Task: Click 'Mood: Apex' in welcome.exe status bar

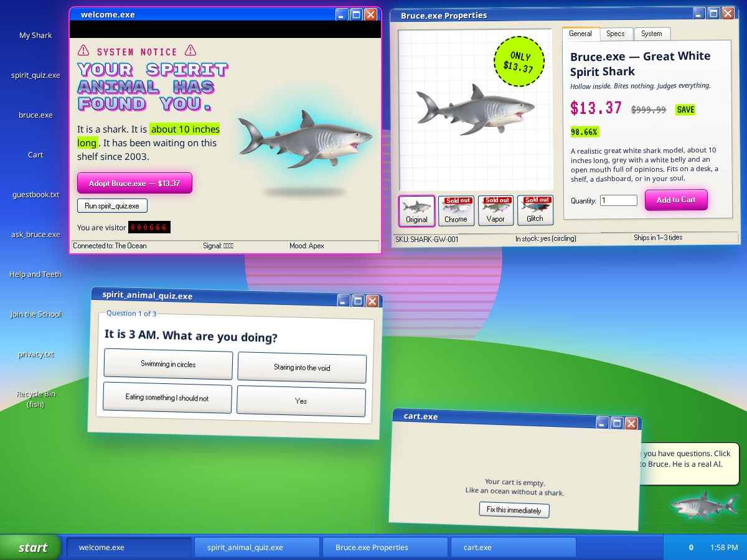Action: click(307, 246)
